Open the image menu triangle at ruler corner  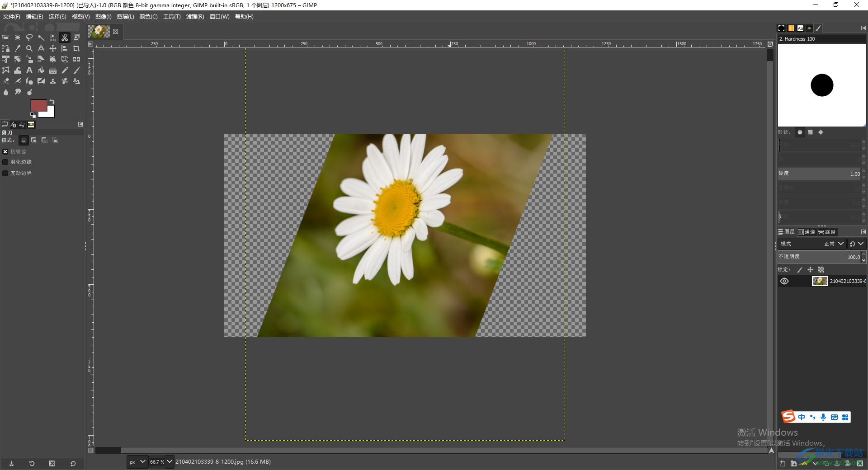pyautogui.click(x=90, y=44)
